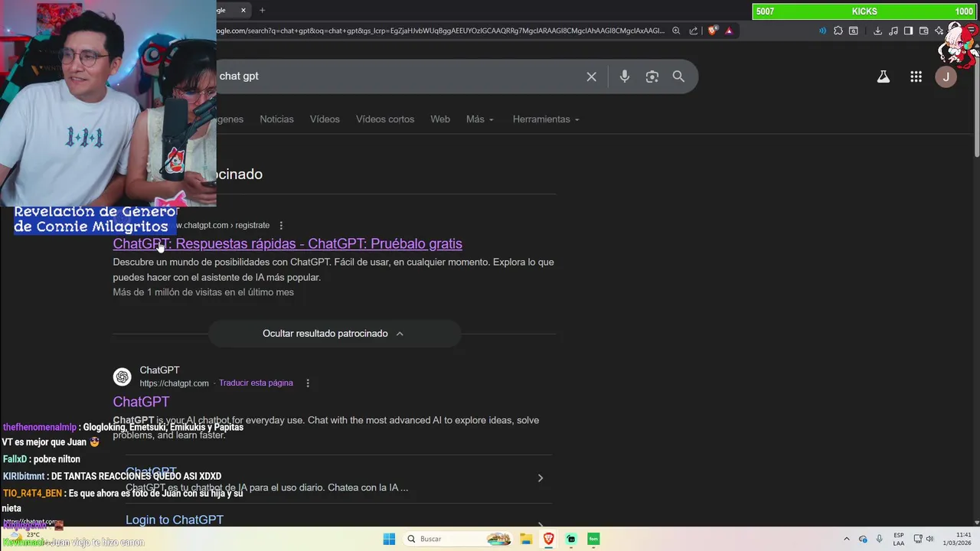Screen dimensions: 980x551
Task: Open browser downloads
Action: tap(877, 31)
